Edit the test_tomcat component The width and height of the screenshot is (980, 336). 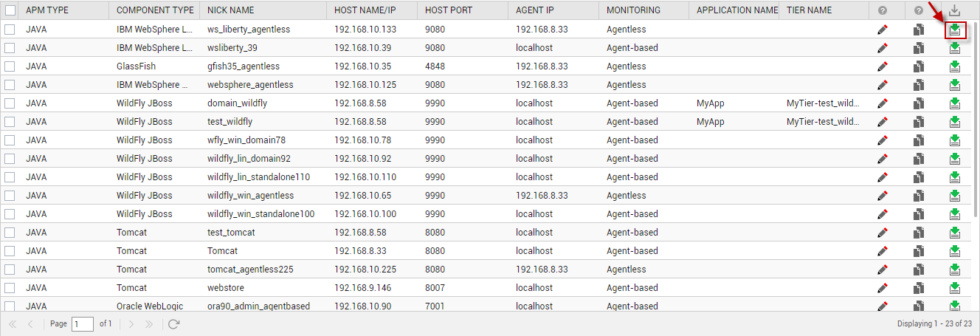882,233
